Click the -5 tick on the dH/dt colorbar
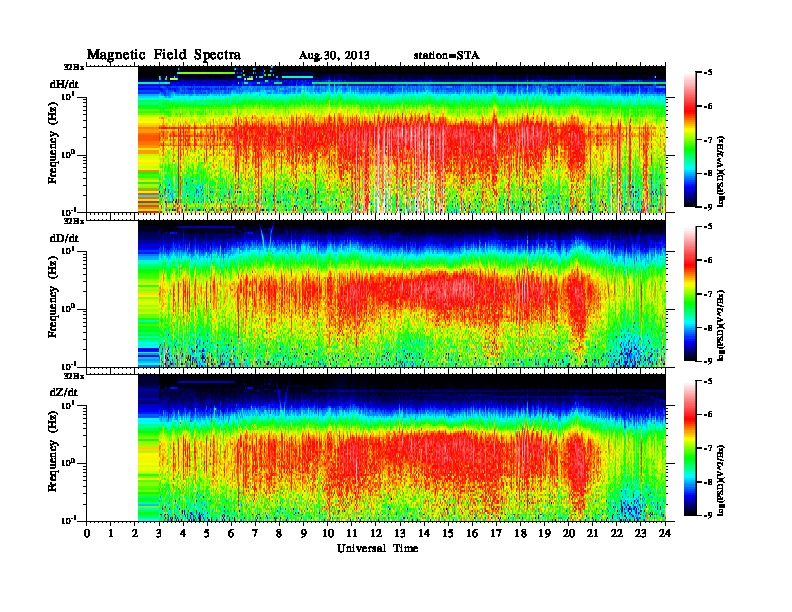 [x=708, y=73]
